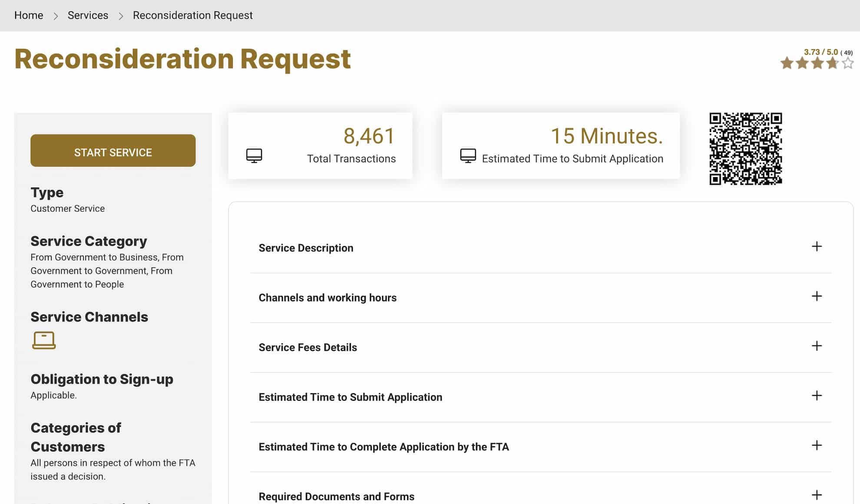The width and height of the screenshot is (860, 504).
Task: Expand Estimated Time to Submit Application accordion
Action: tap(540, 397)
